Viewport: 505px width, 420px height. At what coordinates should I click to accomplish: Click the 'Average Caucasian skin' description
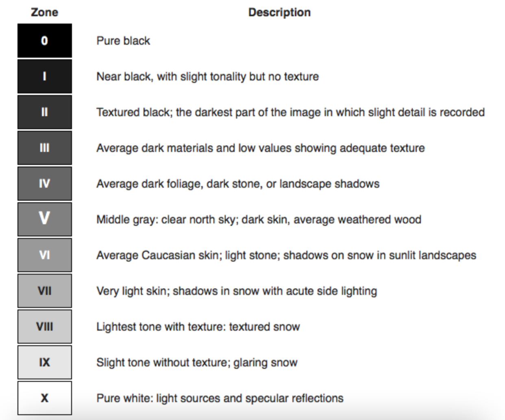[x=286, y=255]
